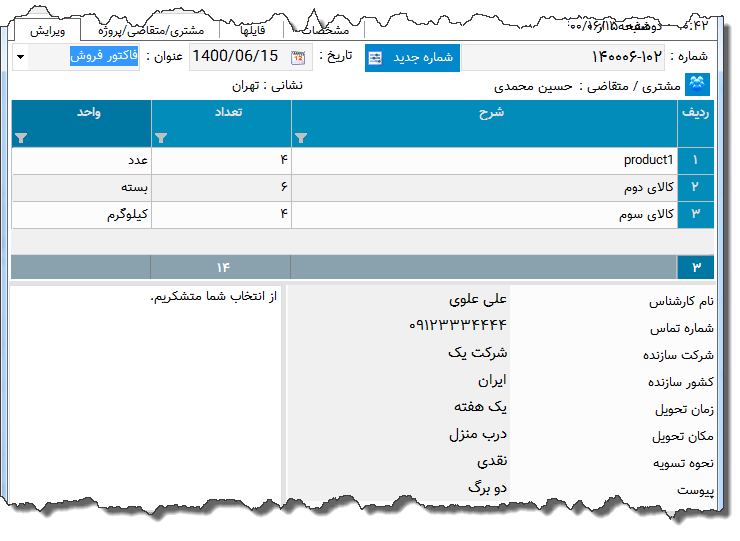Click quantity cell of کالای سوم row
740x541 pixels.
point(221,214)
